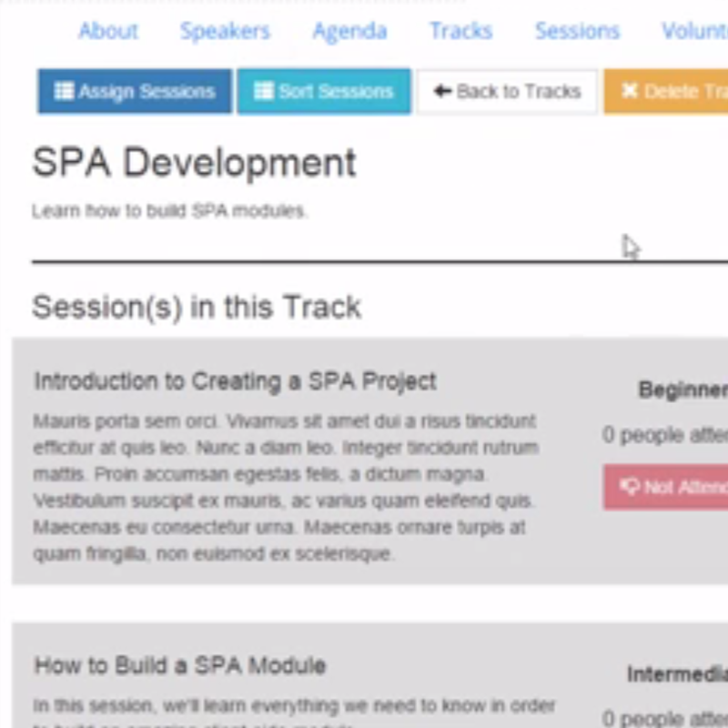728x728 pixels.
Task: Click the left arrow icon beside Back to Tracks
Action: click(443, 91)
